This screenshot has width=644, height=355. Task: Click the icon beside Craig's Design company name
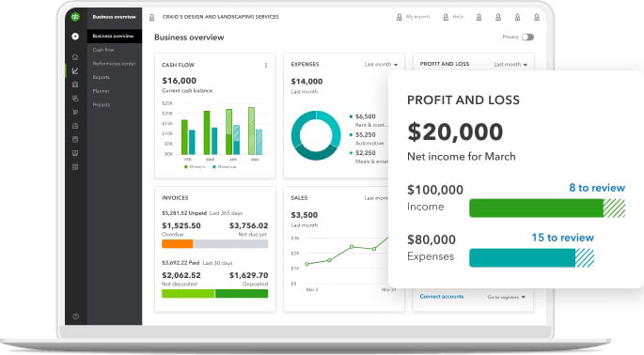(x=152, y=17)
